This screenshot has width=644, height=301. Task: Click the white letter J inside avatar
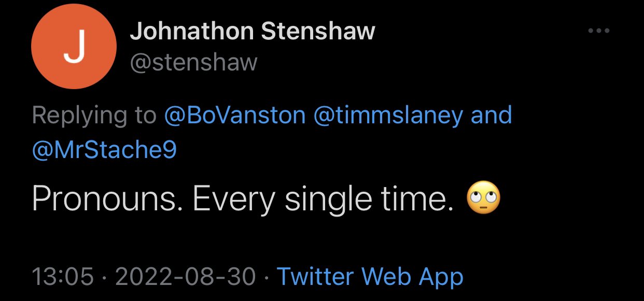[x=74, y=49]
